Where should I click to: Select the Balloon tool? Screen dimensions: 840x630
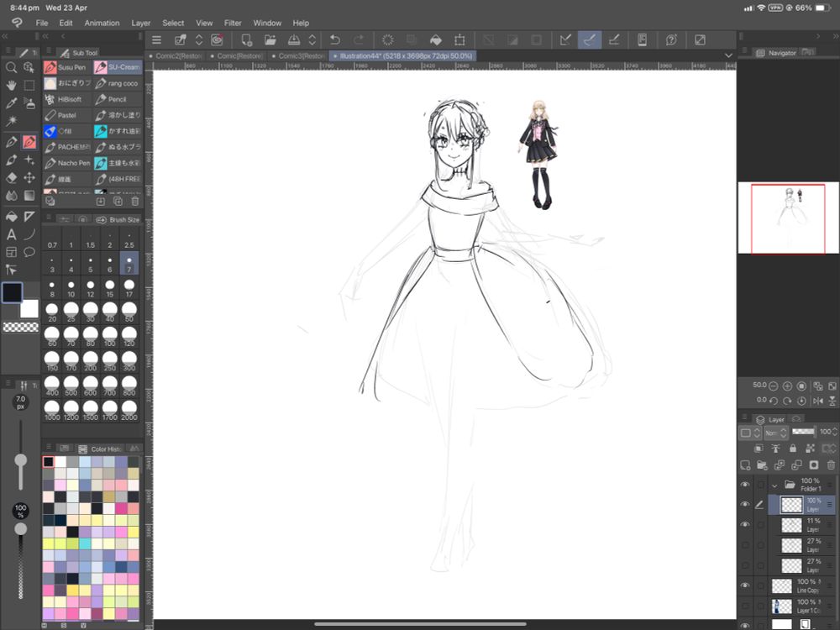pyautogui.click(x=29, y=252)
